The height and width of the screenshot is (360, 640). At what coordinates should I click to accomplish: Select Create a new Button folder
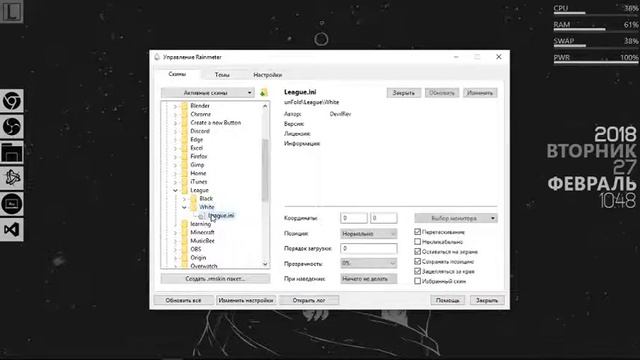216,122
